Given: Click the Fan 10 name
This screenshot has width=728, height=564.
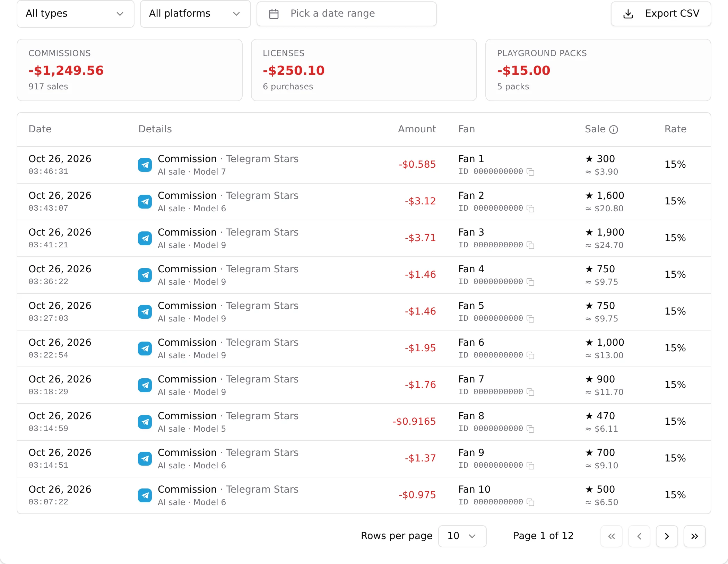Looking at the screenshot, I should click(474, 490).
